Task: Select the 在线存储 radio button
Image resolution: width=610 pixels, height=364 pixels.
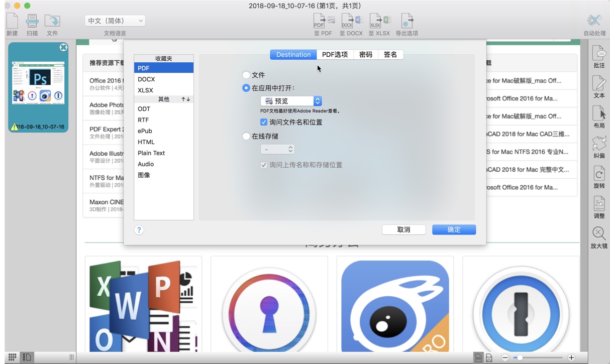Action: (x=246, y=136)
